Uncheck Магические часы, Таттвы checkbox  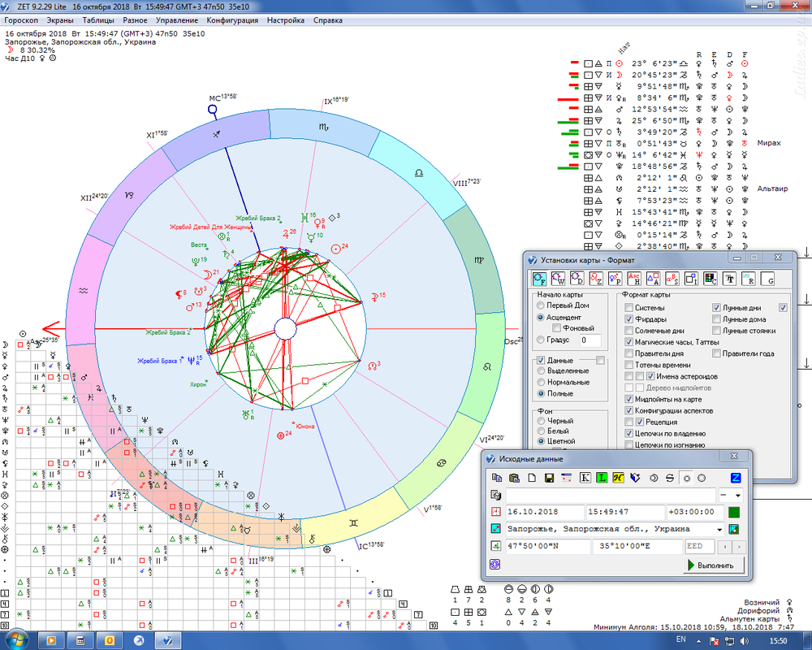(x=628, y=342)
